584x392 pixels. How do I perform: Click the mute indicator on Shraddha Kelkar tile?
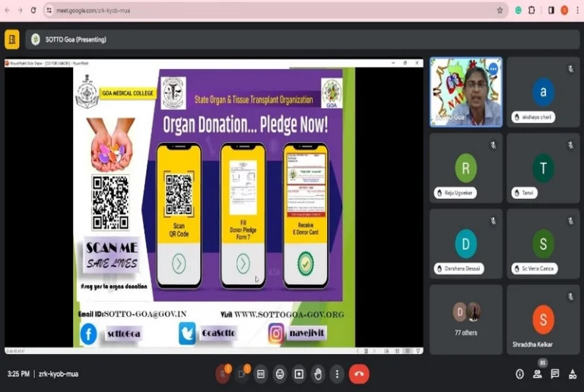pyautogui.click(x=570, y=297)
